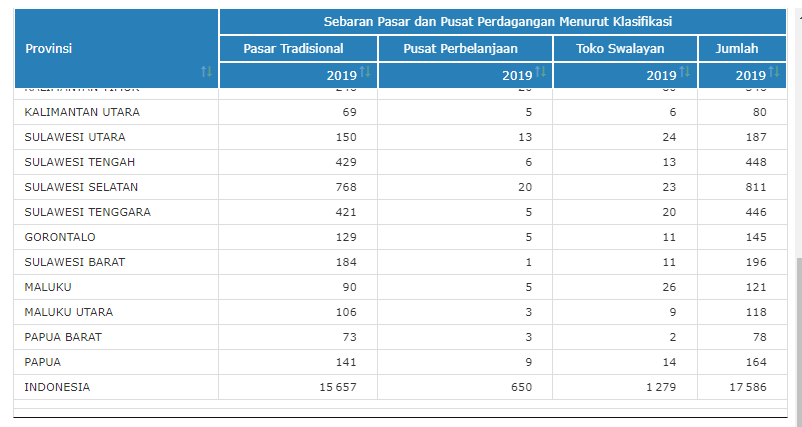This screenshot has width=802, height=427.
Task: Sort table by Provinsi column arrows
Action: (207, 72)
